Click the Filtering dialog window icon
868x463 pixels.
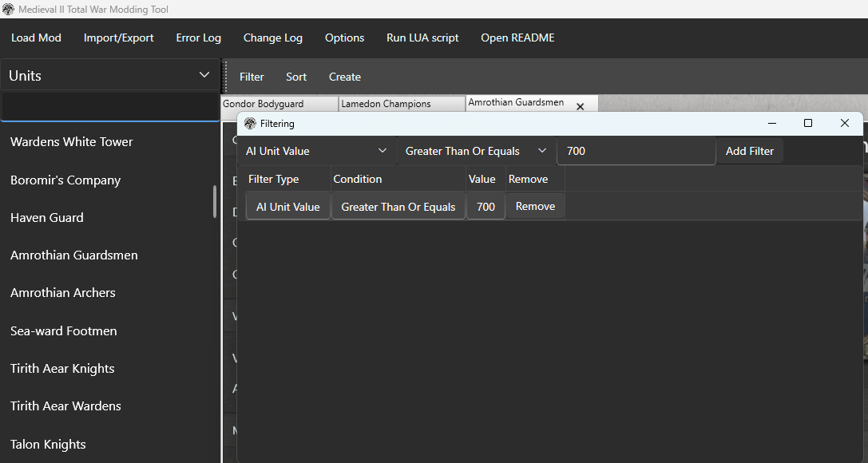point(248,124)
